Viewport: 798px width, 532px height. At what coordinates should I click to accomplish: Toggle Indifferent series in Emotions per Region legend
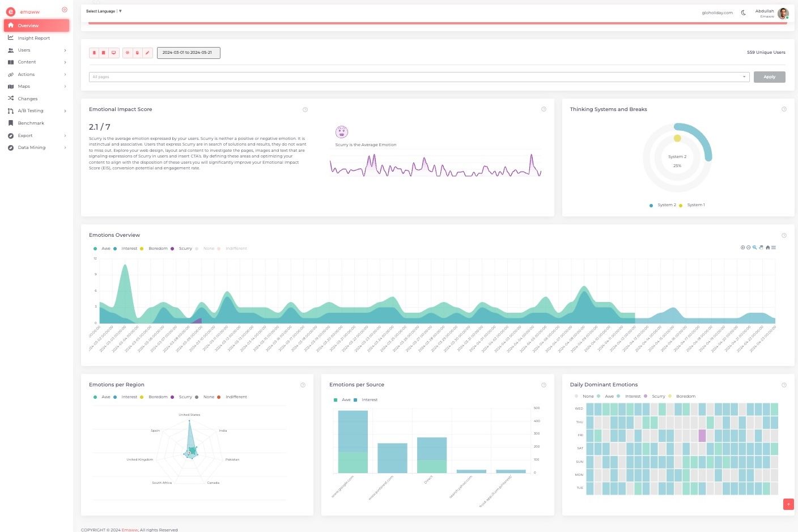click(x=232, y=397)
